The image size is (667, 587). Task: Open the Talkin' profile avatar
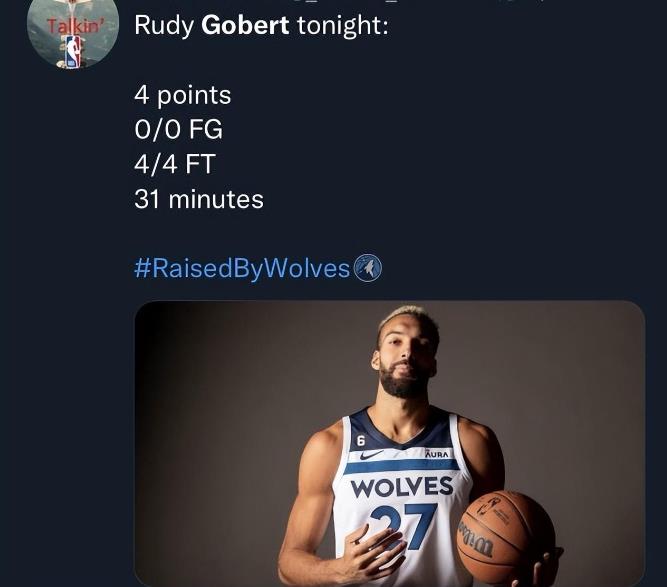[72, 32]
